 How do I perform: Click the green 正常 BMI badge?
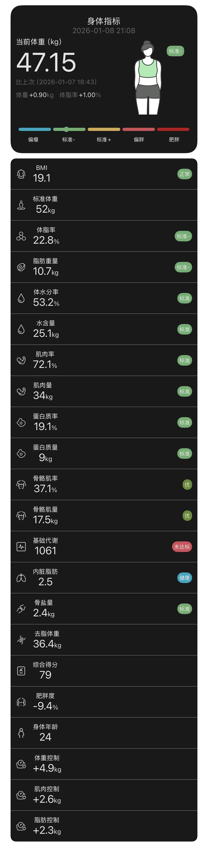click(x=184, y=174)
